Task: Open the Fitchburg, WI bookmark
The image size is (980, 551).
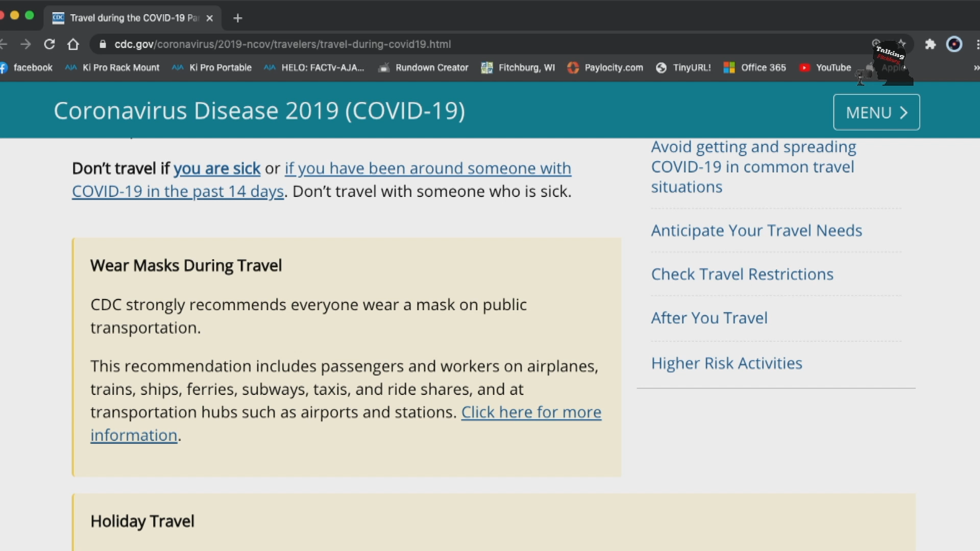Action: tap(526, 67)
